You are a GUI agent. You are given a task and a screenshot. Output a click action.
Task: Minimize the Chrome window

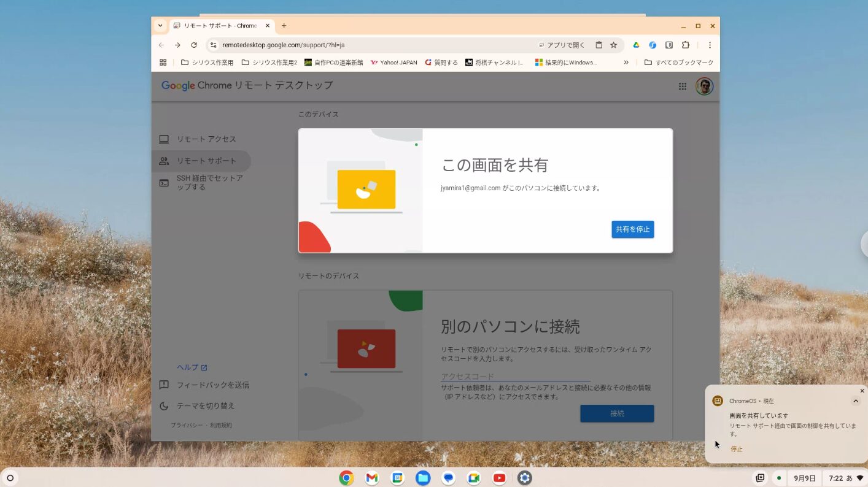684,26
